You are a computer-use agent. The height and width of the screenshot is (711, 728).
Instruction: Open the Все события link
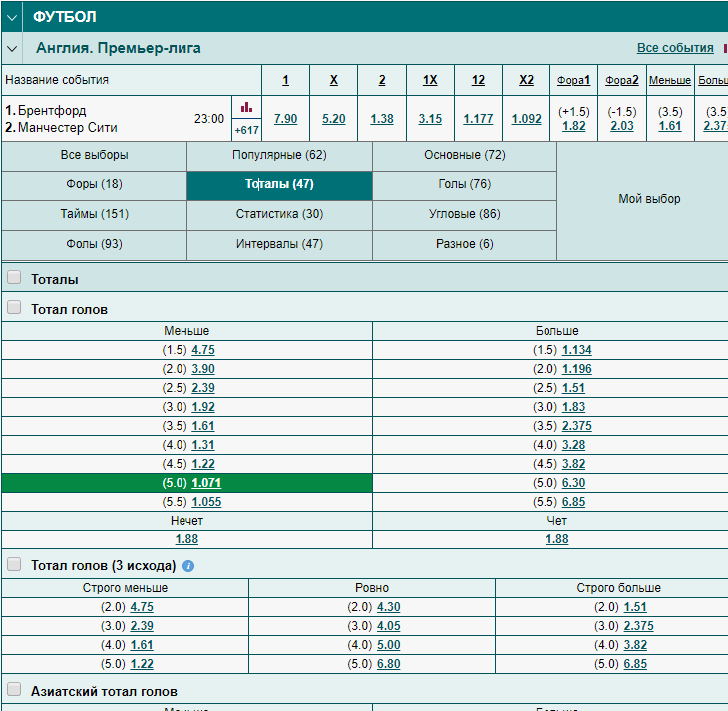point(675,48)
